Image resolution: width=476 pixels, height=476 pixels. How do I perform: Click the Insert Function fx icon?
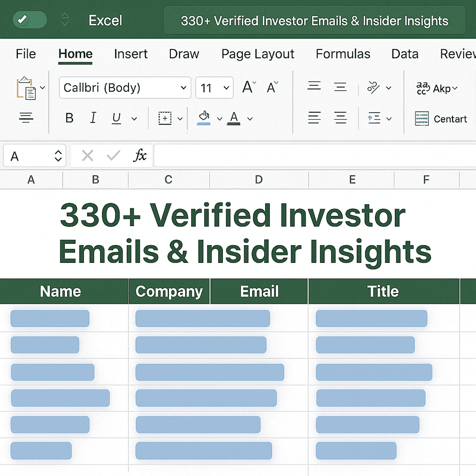(x=140, y=155)
